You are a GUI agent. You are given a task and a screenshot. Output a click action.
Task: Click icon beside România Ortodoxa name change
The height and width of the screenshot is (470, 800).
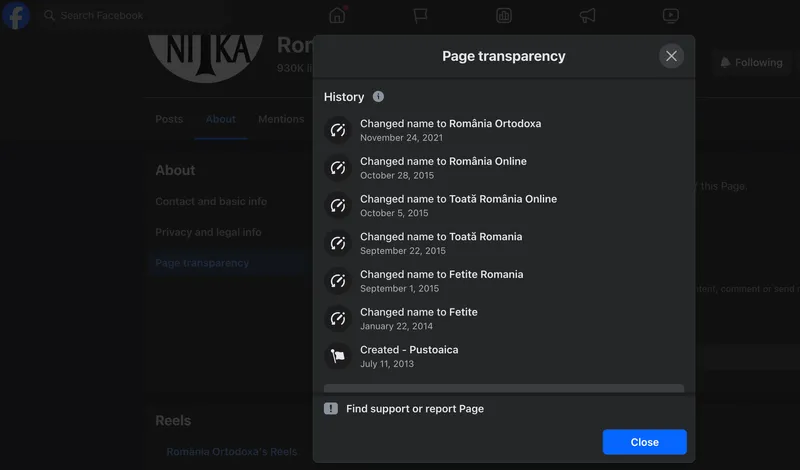(x=338, y=130)
